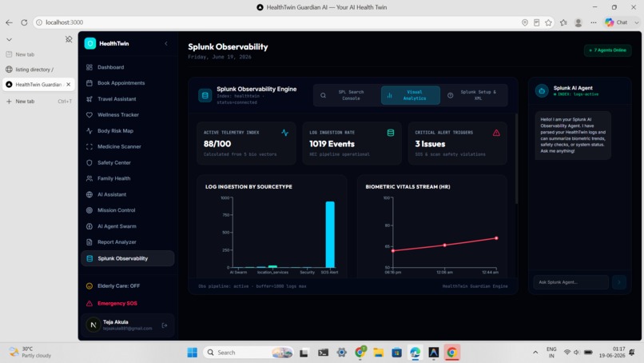Click the 88/100 telemetry value
Image resolution: width=644 pixels, height=363 pixels.
pos(217,144)
